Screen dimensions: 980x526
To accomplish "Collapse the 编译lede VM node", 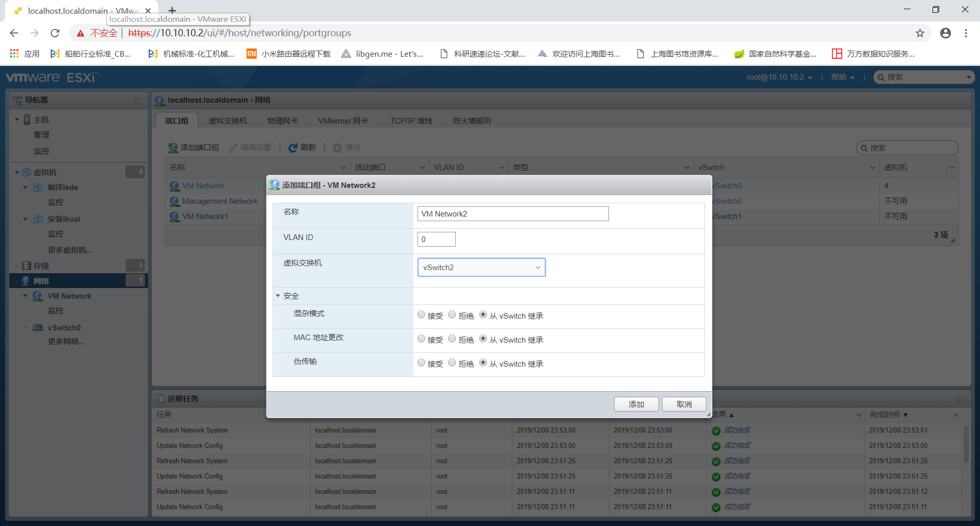I will pyautogui.click(x=25, y=187).
